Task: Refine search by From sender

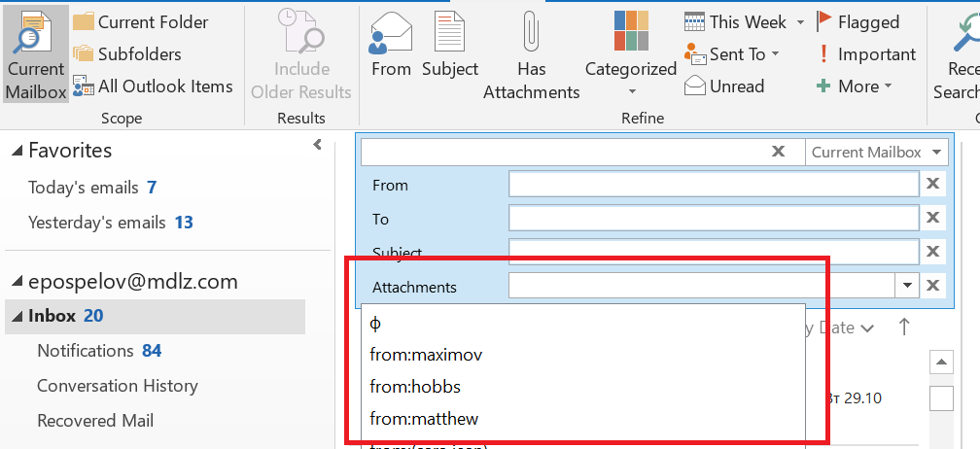Action: coord(391,47)
